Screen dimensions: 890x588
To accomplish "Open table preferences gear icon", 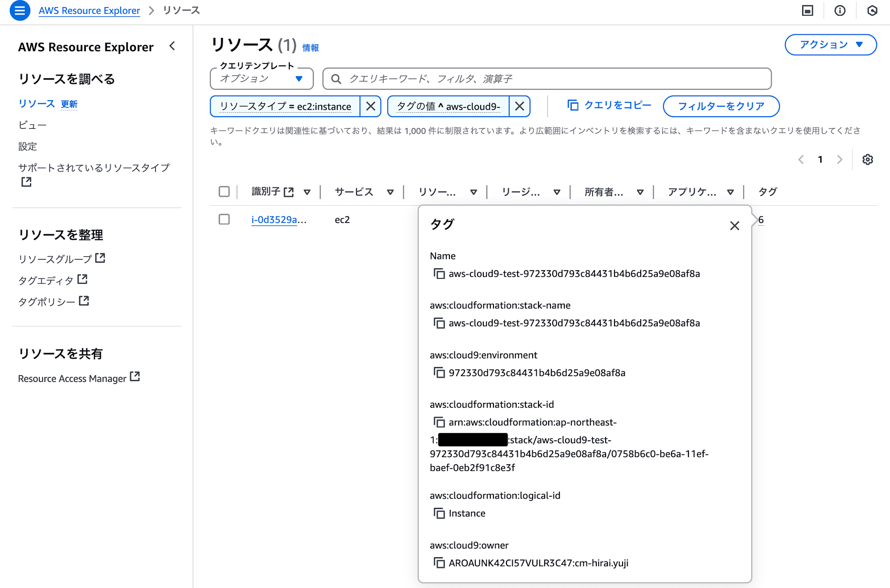I will [x=867, y=160].
